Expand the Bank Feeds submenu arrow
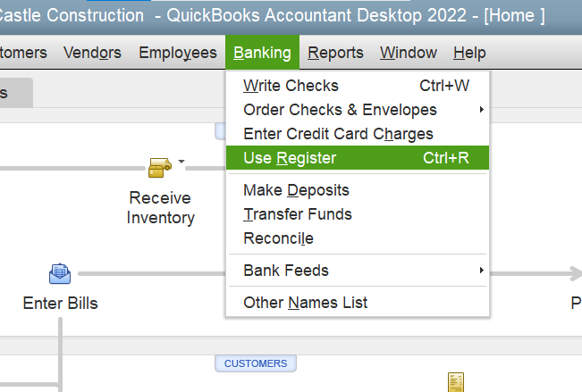The width and height of the screenshot is (582, 392). click(x=481, y=270)
